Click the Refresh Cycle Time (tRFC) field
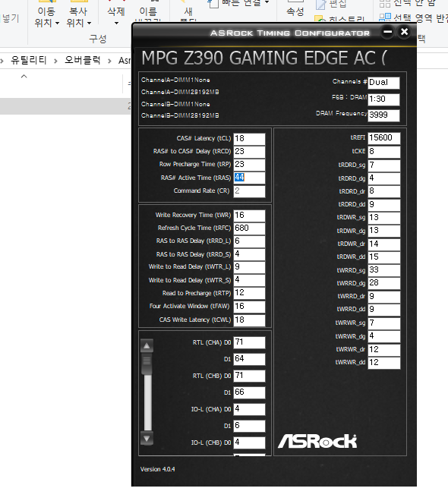Image resolution: width=448 pixels, height=504 pixels. [x=249, y=228]
